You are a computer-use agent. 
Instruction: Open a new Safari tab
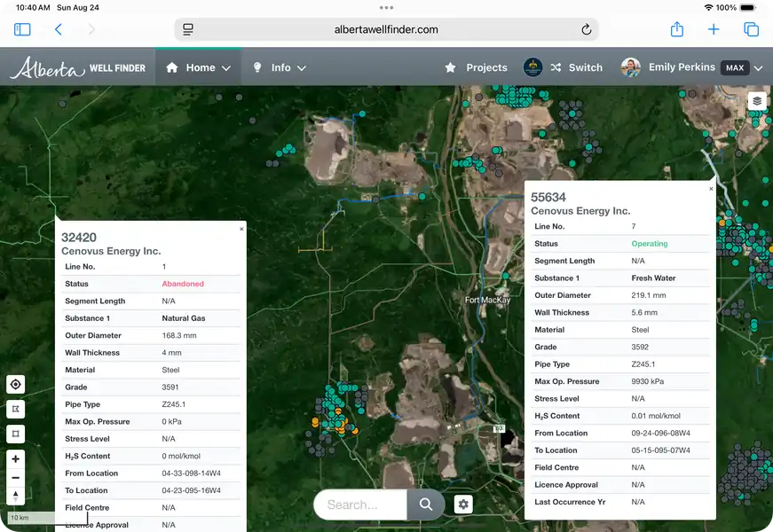click(x=714, y=29)
